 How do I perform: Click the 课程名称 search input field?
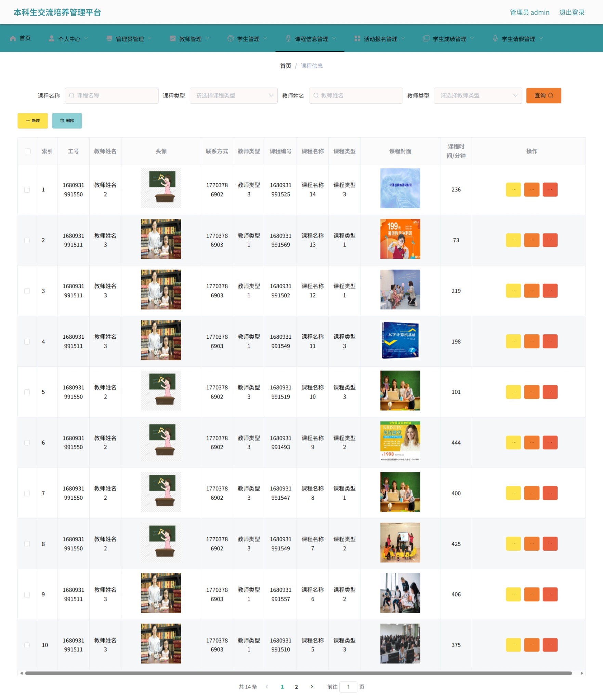(112, 95)
